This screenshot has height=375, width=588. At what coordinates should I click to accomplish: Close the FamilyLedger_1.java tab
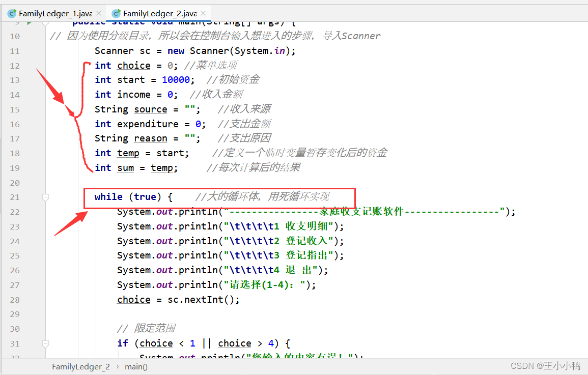(x=99, y=13)
